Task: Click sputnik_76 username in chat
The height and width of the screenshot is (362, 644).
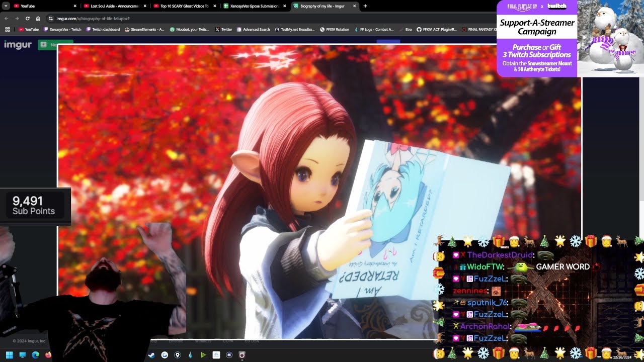Action: point(487,303)
